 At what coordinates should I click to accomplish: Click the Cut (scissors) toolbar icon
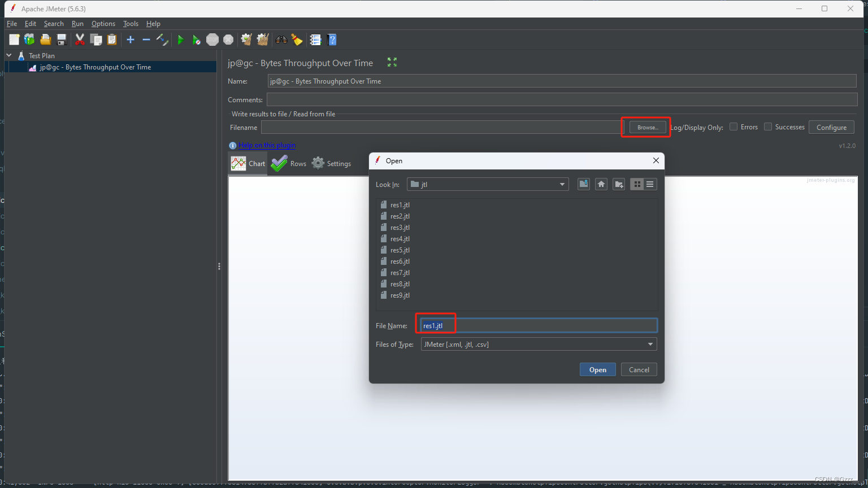tap(80, 40)
